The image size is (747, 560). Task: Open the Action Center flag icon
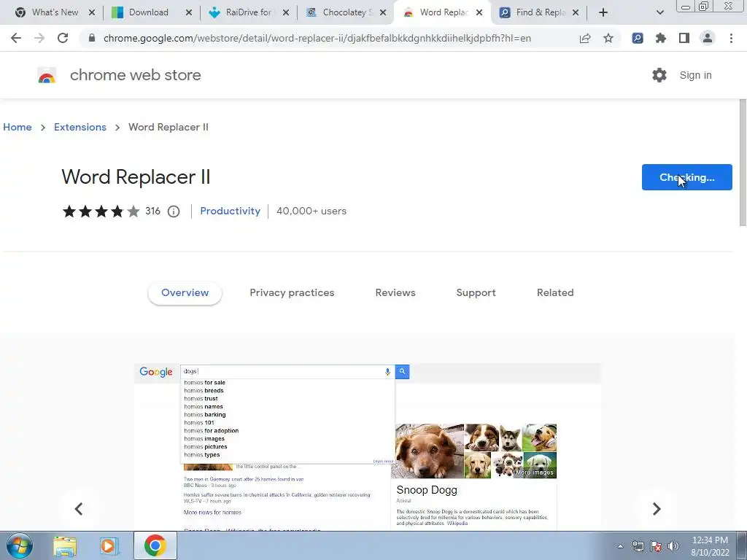656,546
